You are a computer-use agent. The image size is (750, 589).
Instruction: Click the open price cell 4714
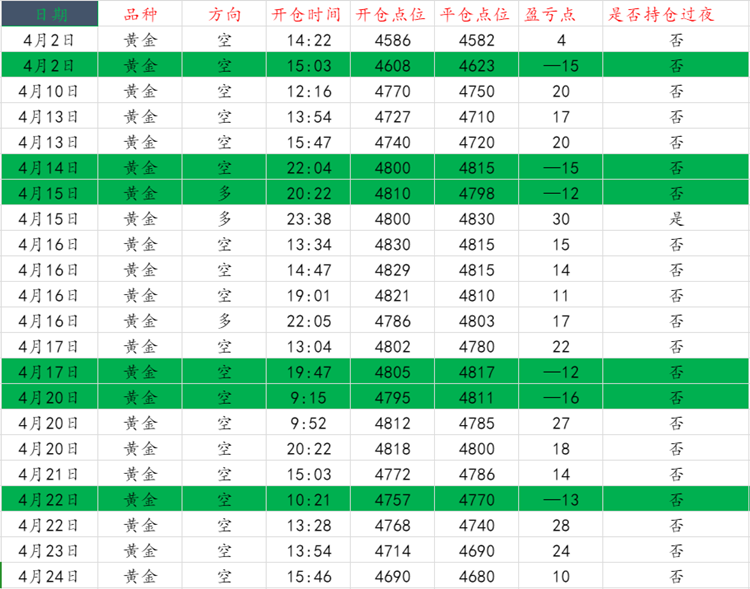click(x=393, y=550)
